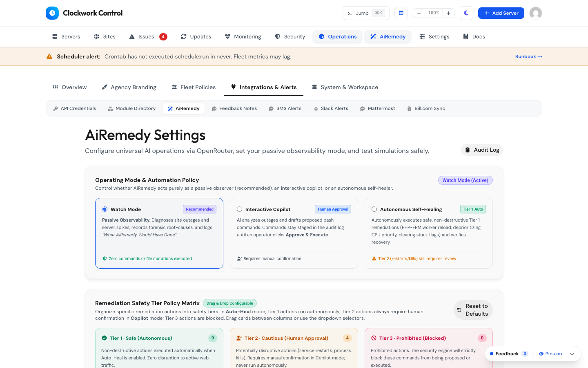Viewport: 588px width, 368px height.
Task: Open the user avatar profile menu
Action: pyautogui.click(x=536, y=13)
